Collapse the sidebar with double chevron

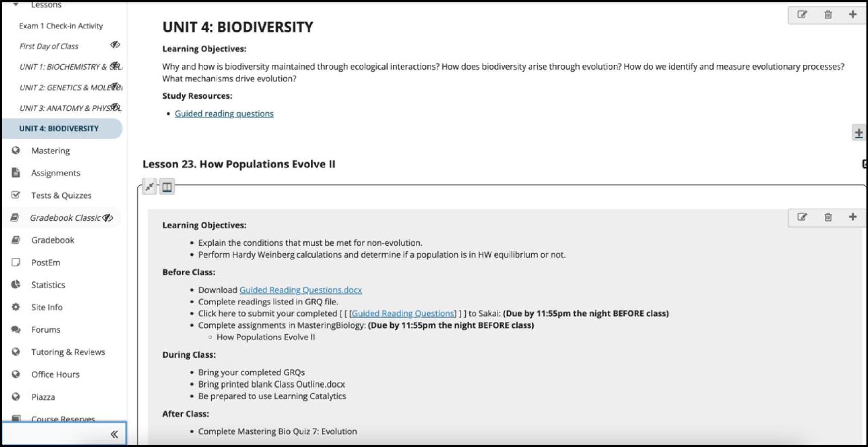[114, 434]
